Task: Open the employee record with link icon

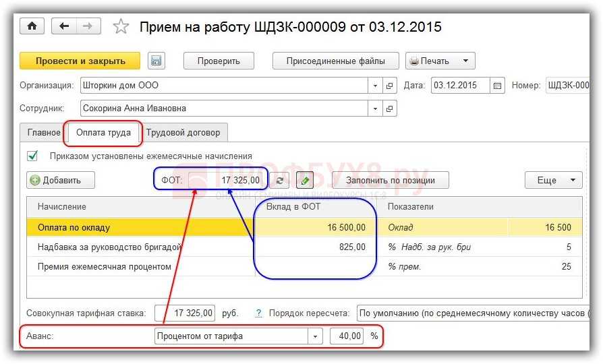Action: tap(390, 109)
